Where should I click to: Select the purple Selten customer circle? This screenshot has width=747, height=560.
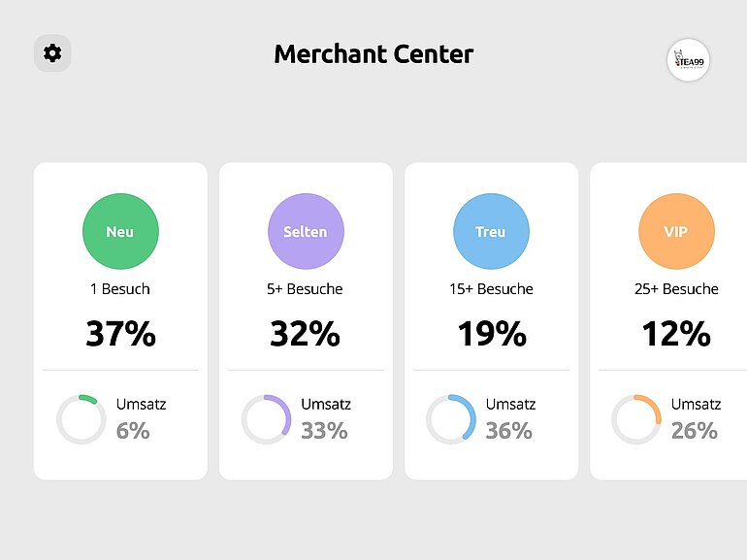click(306, 231)
